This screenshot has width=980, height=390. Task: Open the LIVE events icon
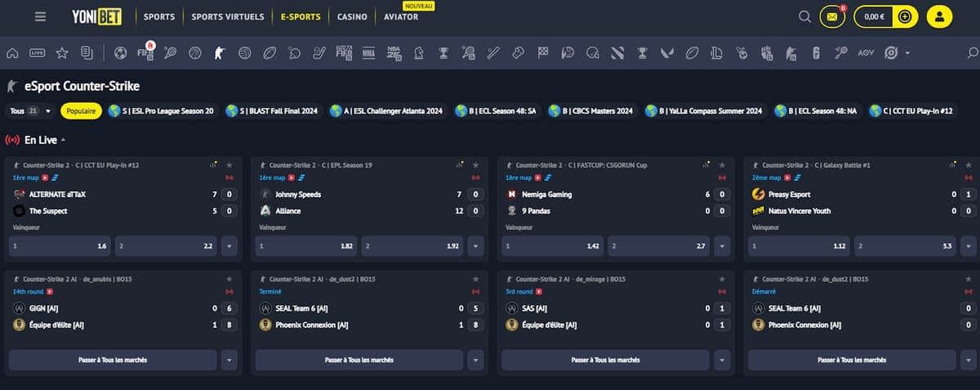tap(37, 53)
